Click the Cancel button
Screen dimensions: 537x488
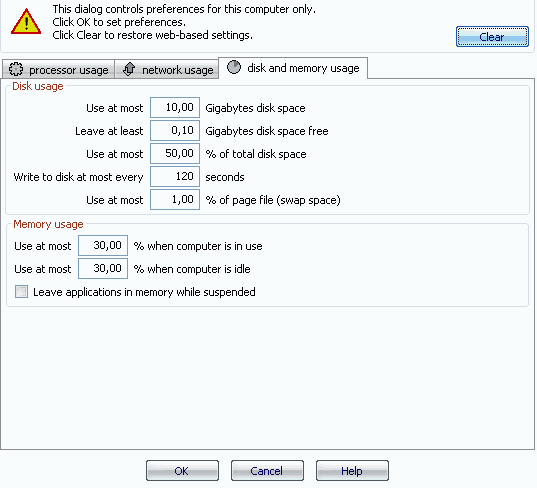click(x=267, y=471)
